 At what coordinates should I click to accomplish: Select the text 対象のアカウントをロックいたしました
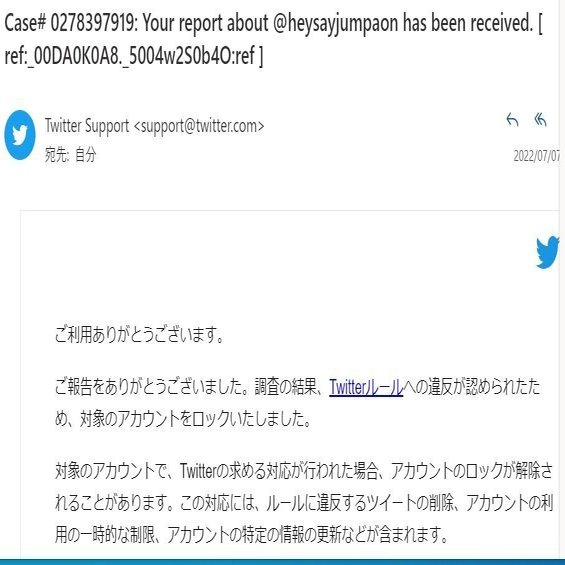click(195, 419)
